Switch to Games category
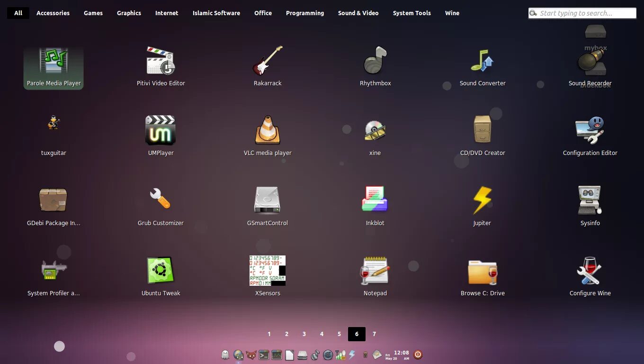Image resolution: width=644 pixels, height=364 pixels. 93,13
